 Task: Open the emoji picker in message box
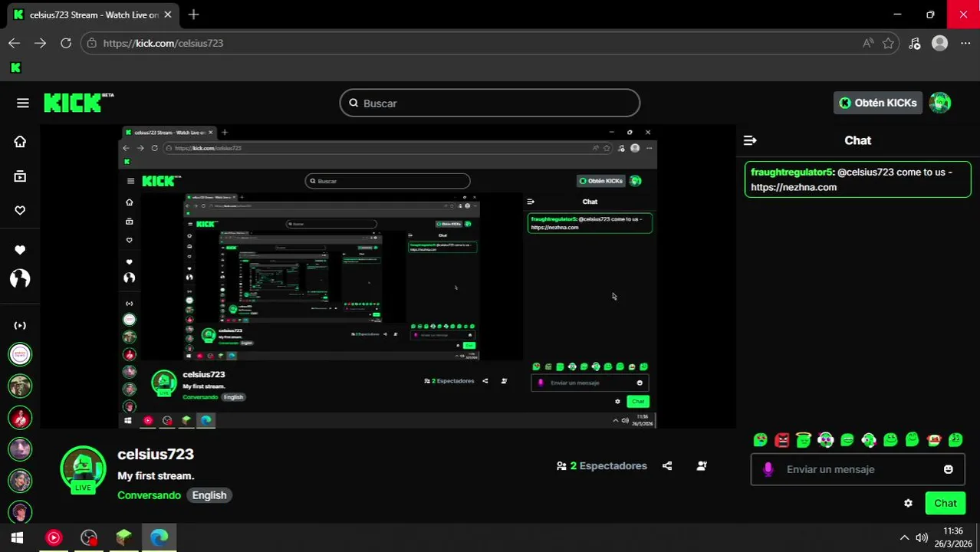[949, 469]
